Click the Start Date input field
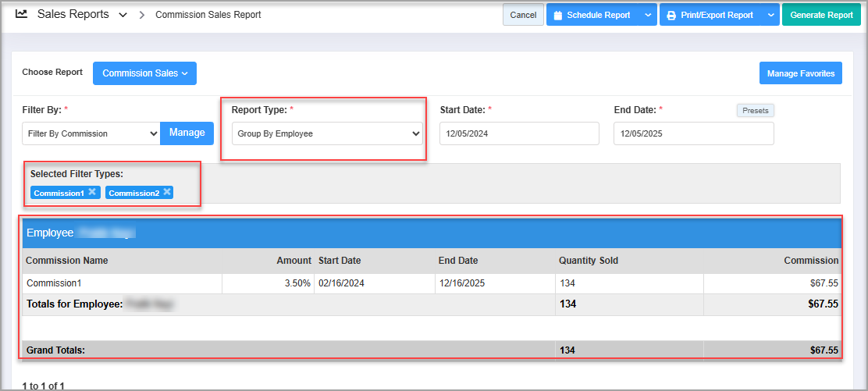This screenshot has width=868, height=391. [519, 133]
